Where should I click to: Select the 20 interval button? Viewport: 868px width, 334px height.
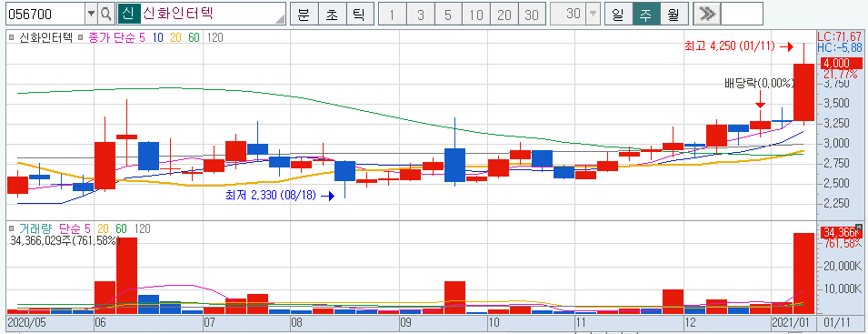point(504,15)
